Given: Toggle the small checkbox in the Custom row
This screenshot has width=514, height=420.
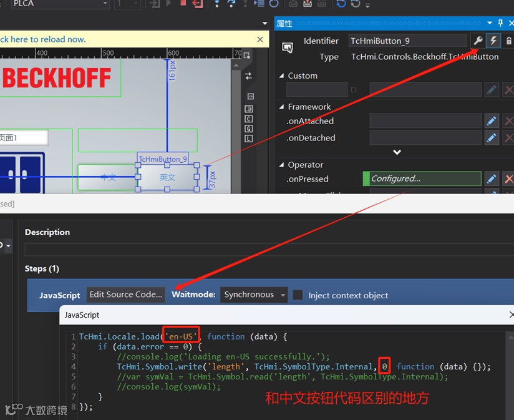Looking at the screenshot, I should (x=353, y=90).
